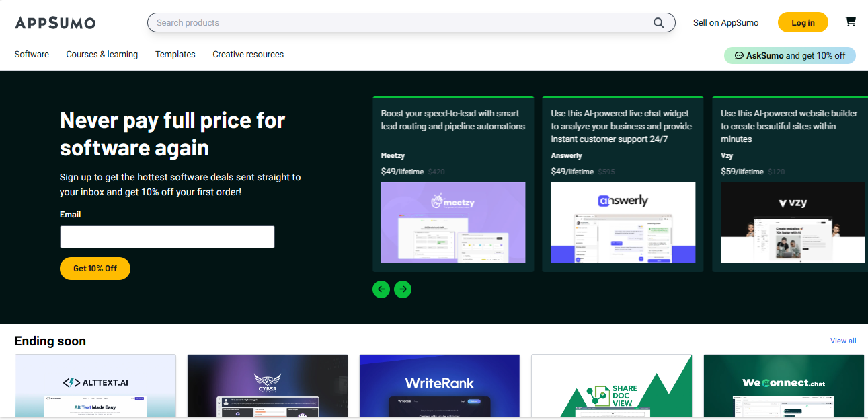
Task: Click the Vzy product name
Action: (726, 155)
